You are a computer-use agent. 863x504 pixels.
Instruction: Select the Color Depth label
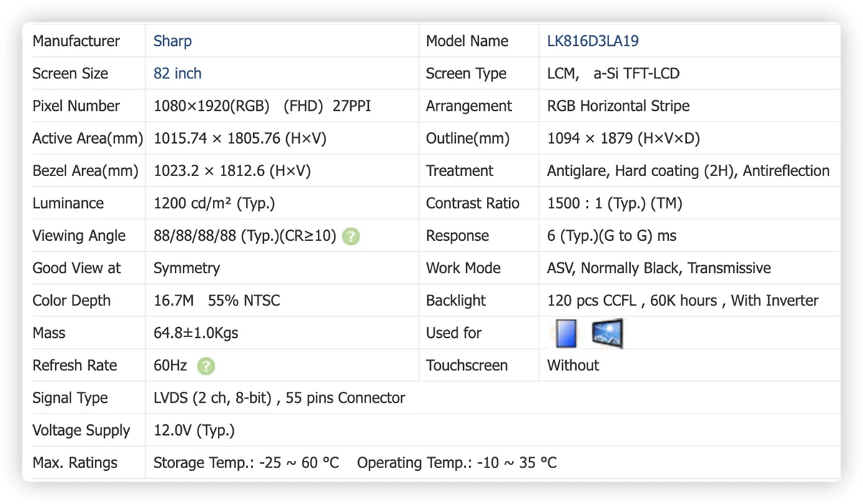[x=72, y=301]
